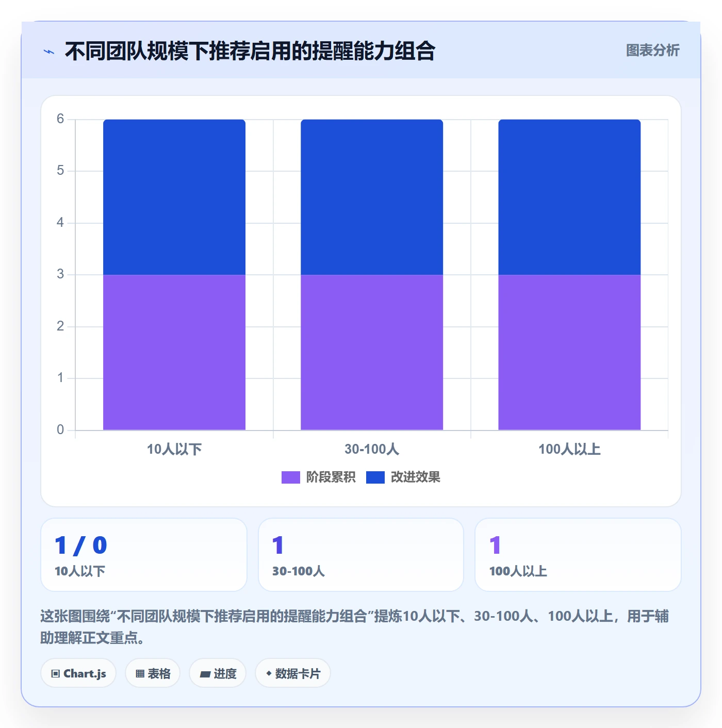Open the 30-100人 stat card
Viewport: 722px width, 728px height.
(361, 555)
